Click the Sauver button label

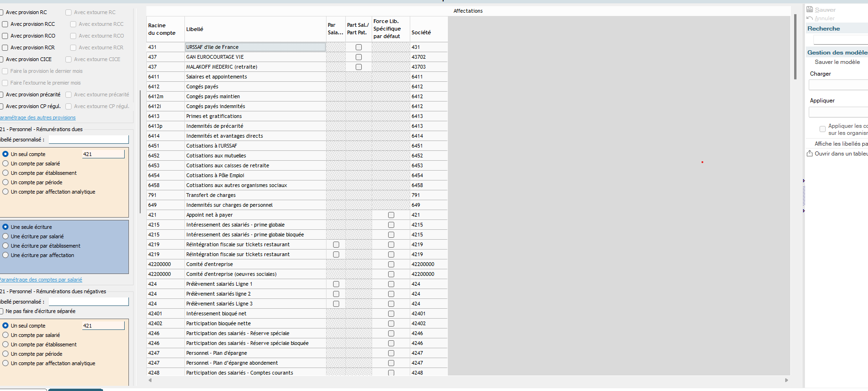pos(825,10)
